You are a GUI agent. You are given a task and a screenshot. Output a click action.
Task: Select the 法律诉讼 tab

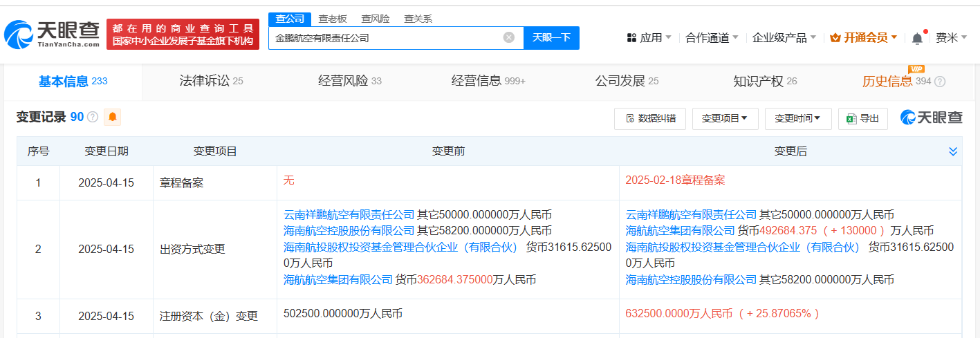click(211, 82)
